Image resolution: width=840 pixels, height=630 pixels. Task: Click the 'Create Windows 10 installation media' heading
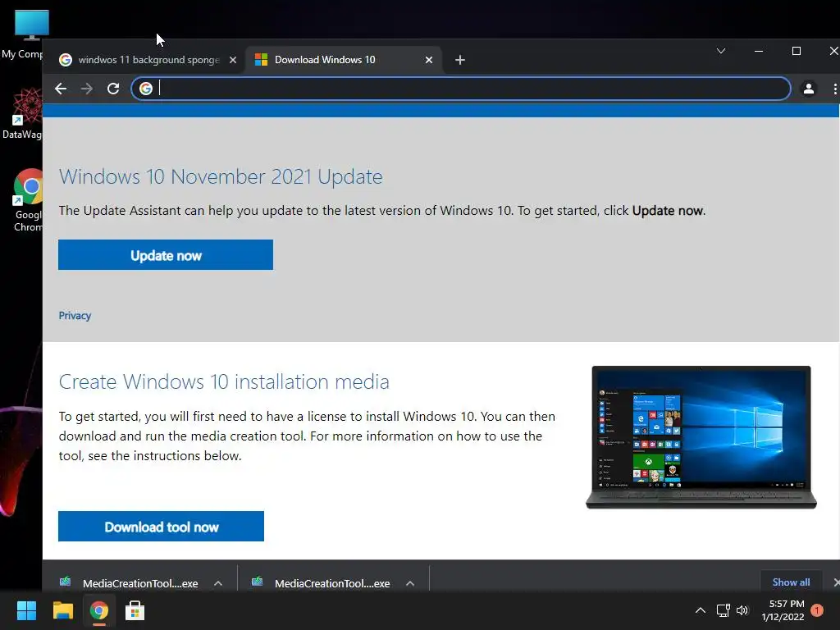(224, 382)
